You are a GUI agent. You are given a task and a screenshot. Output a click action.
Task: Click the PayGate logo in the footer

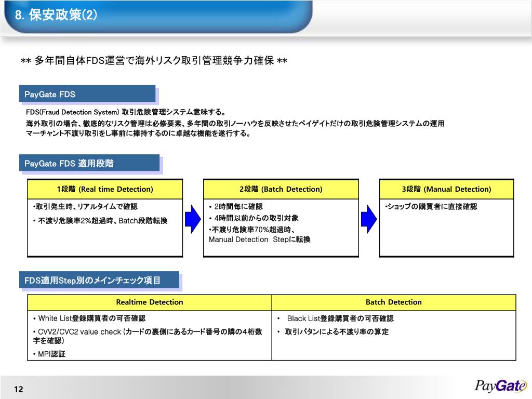coord(500,386)
